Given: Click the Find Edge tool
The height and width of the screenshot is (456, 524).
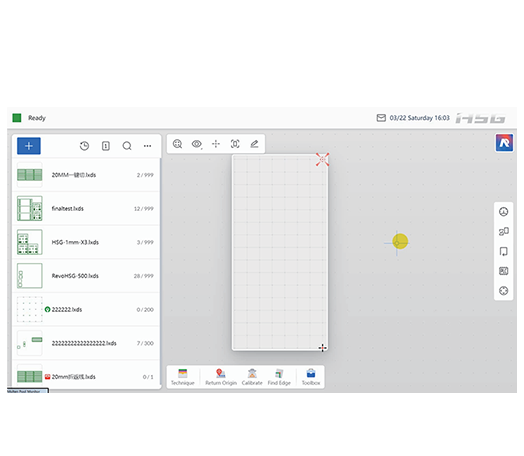Looking at the screenshot, I should (279, 377).
